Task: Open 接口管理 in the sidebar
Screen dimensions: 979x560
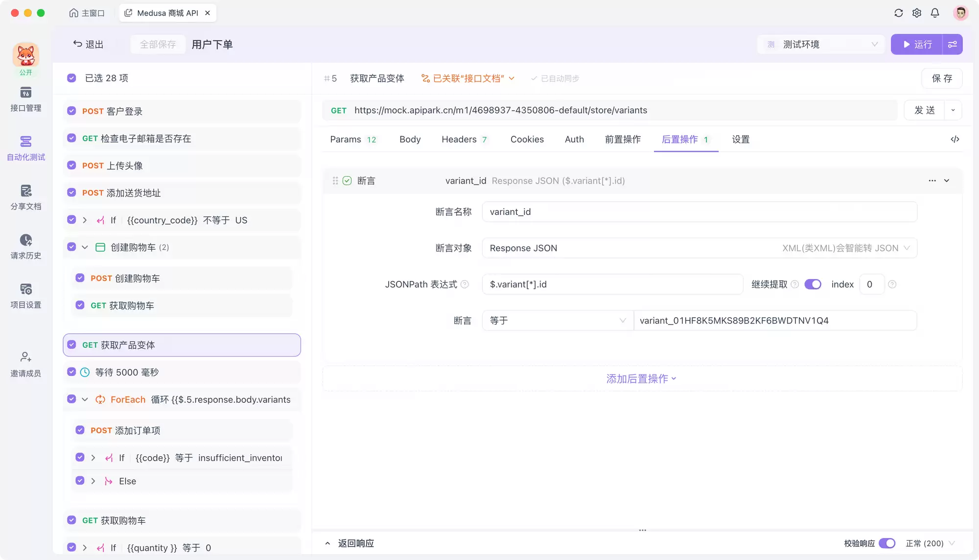Action: tap(26, 99)
